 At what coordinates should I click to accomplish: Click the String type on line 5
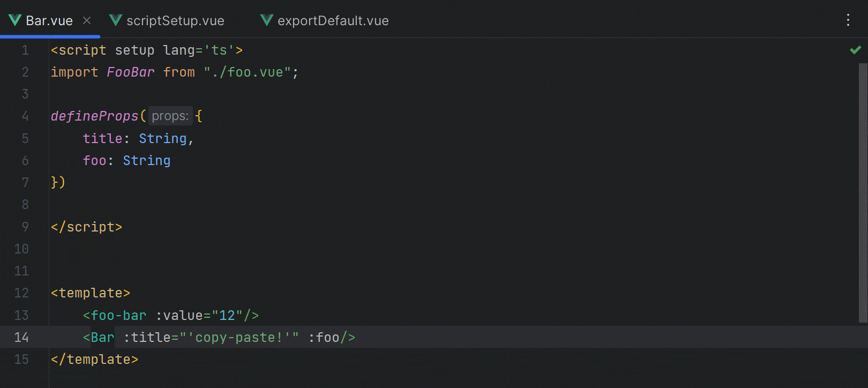(x=162, y=138)
